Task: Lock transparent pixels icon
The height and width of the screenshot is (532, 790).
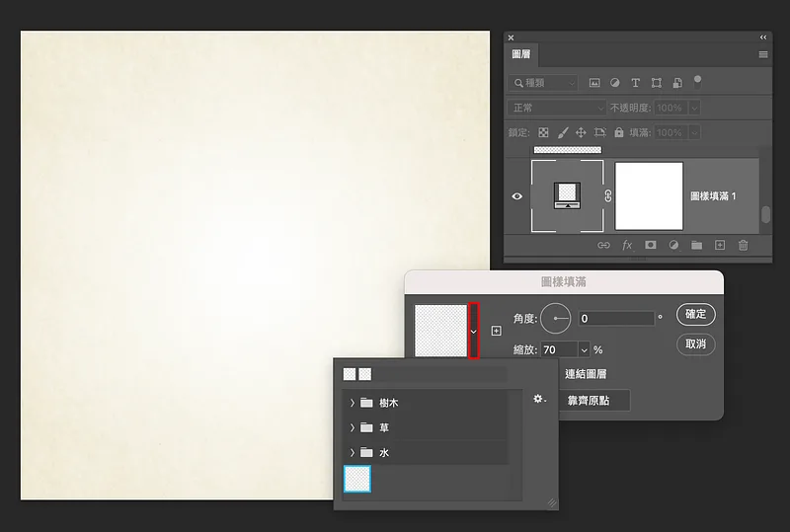Action: (543, 132)
